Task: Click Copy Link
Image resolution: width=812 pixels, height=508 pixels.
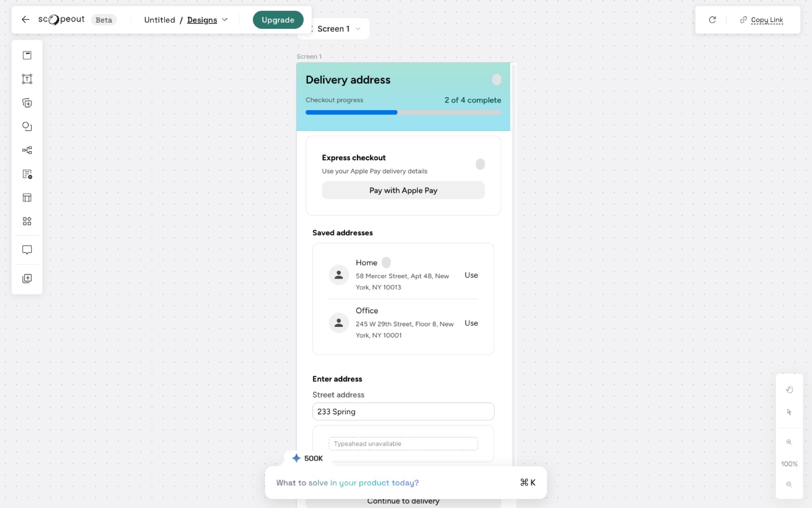Action: (x=767, y=20)
